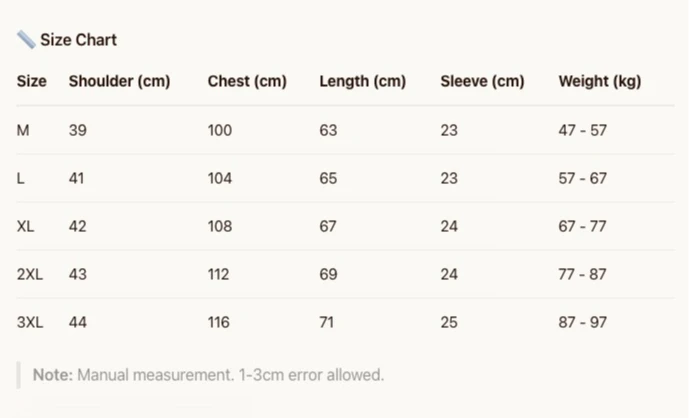Viewport: 689px width, 418px height.
Task: Click the Sleeve (cm) column header
Action: (482, 81)
